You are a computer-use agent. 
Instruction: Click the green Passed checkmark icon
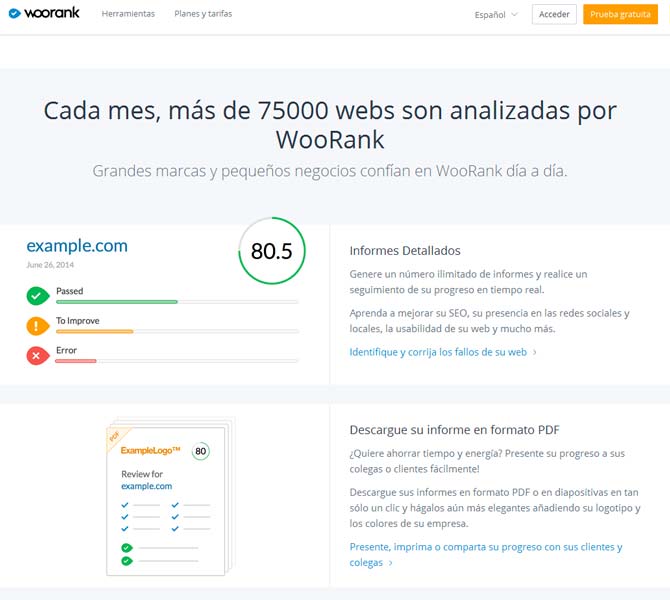38,296
